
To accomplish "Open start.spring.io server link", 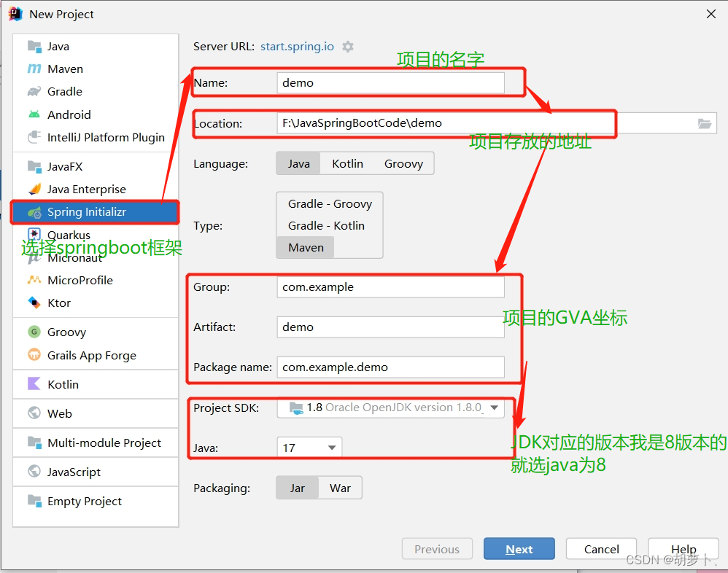I will click(x=297, y=47).
